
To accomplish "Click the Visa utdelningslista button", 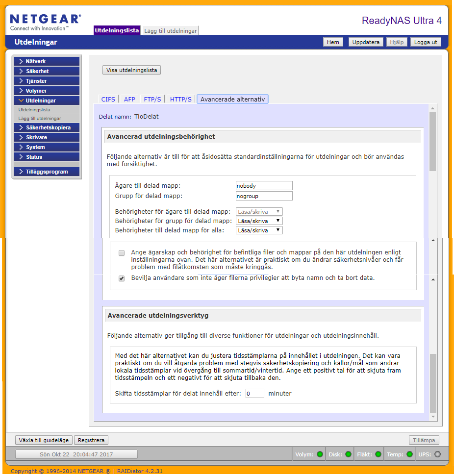I will click(131, 70).
